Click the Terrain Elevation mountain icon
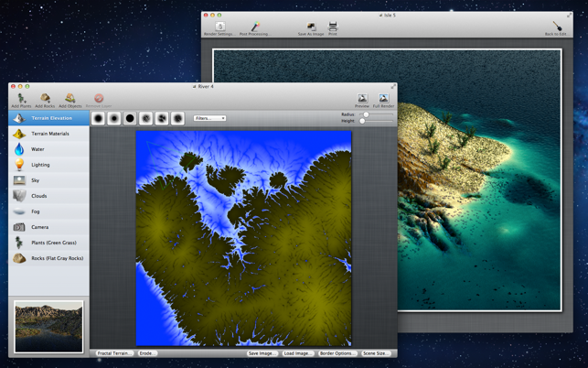The image size is (588, 368). coord(19,118)
